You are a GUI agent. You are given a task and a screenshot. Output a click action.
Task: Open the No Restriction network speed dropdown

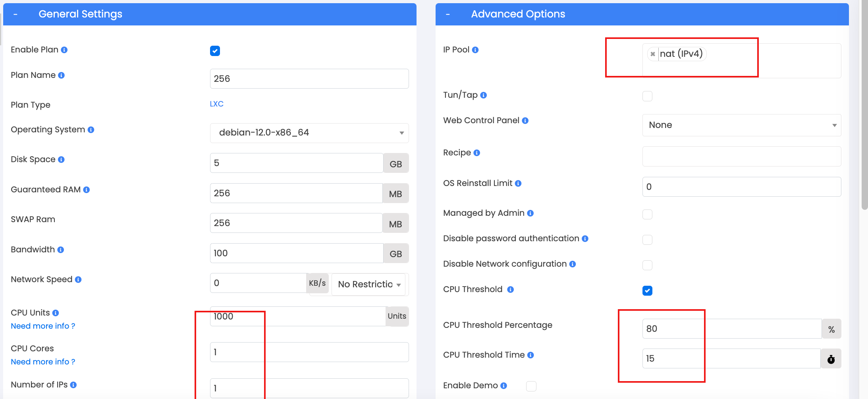click(368, 285)
